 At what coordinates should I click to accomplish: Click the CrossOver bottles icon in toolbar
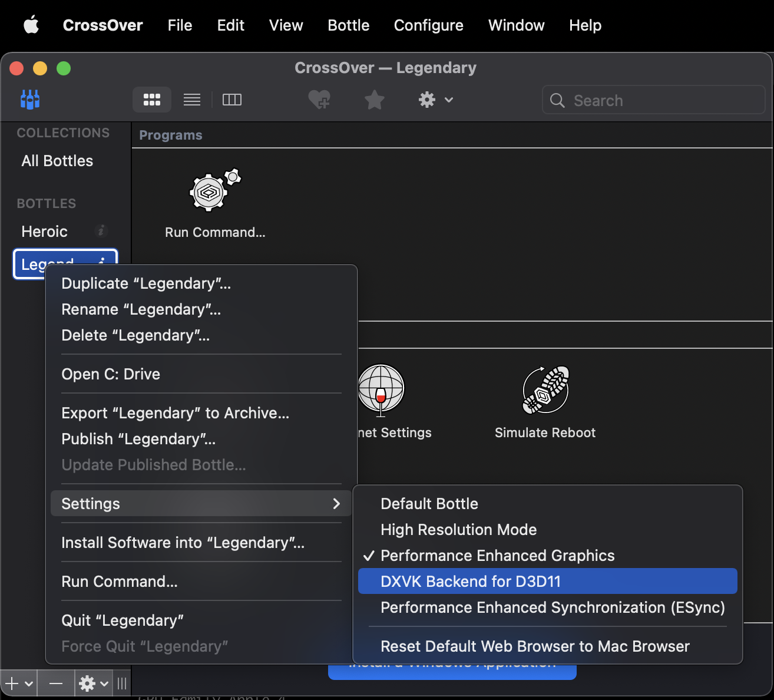click(30, 100)
